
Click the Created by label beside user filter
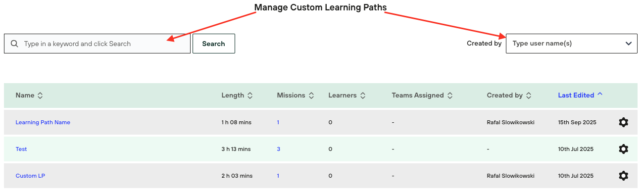[x=484, y=44]
